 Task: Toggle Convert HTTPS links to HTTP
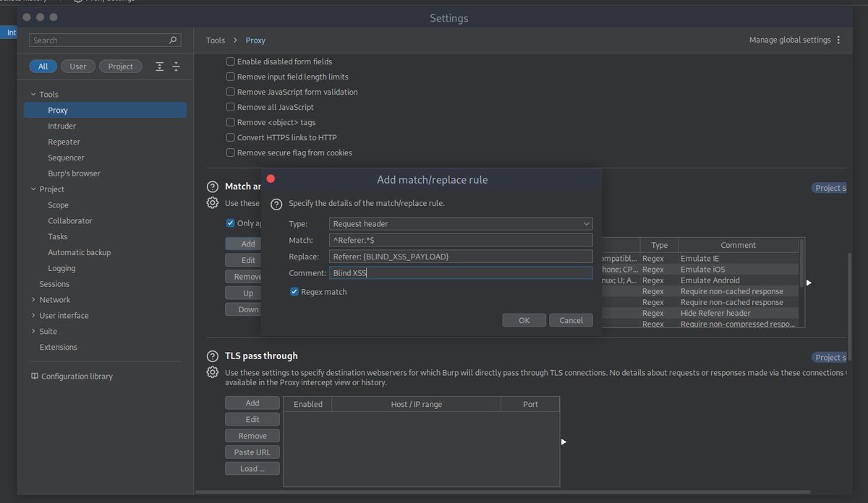tap(231, 137)
